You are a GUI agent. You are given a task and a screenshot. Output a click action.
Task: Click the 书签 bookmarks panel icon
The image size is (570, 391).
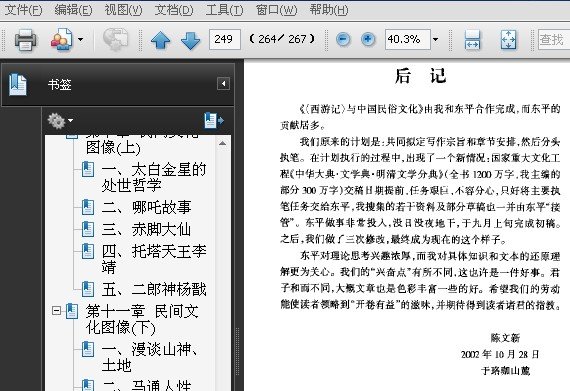pyautogui.click(x=18, y=84)
